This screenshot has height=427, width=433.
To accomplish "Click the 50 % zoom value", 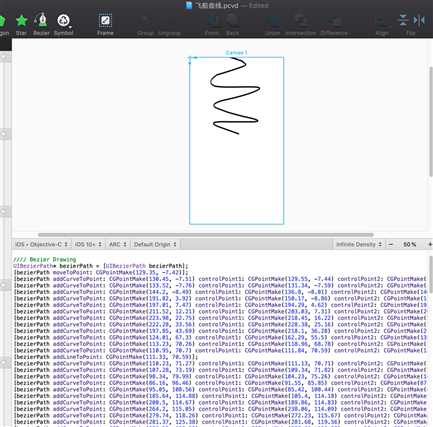I will [x=410, y=244].
